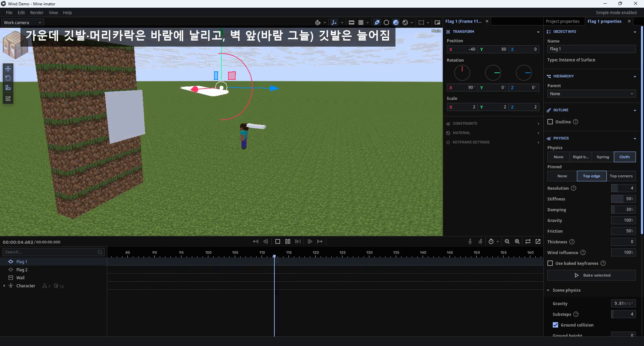
Task: Adjust the Stiffness slider value
Action: (x=623, y=199)
